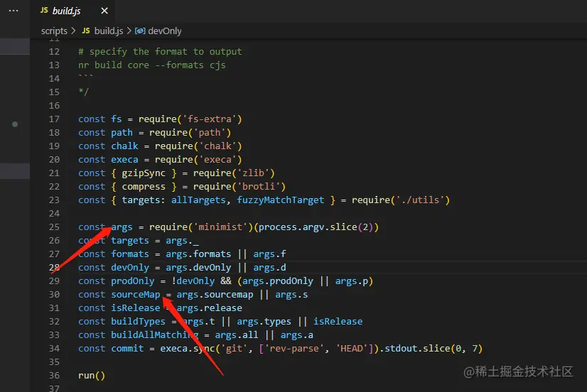Click 'fuzzyMatchTarget' on line 23
The image size is (587, 392).
point(280,200)
